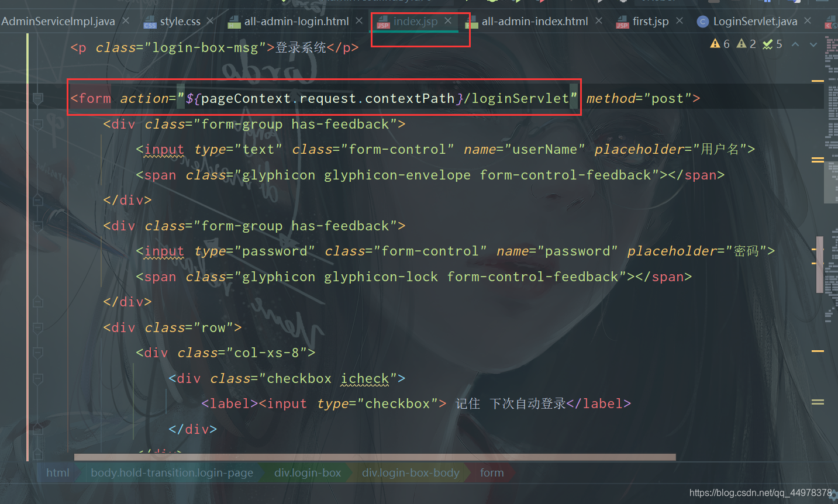This screenshot has height=504, width=838.
Task: Switch to style.css tab
Action: pyautogui.click(x=180, y=22)
